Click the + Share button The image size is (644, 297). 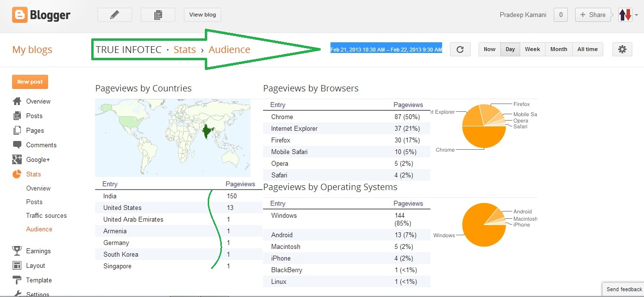[592, 15]
